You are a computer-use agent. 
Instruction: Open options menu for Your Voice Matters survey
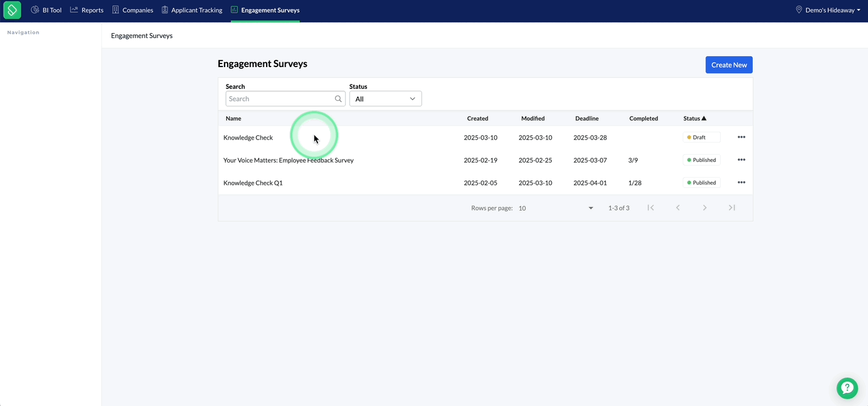point(741,160)
